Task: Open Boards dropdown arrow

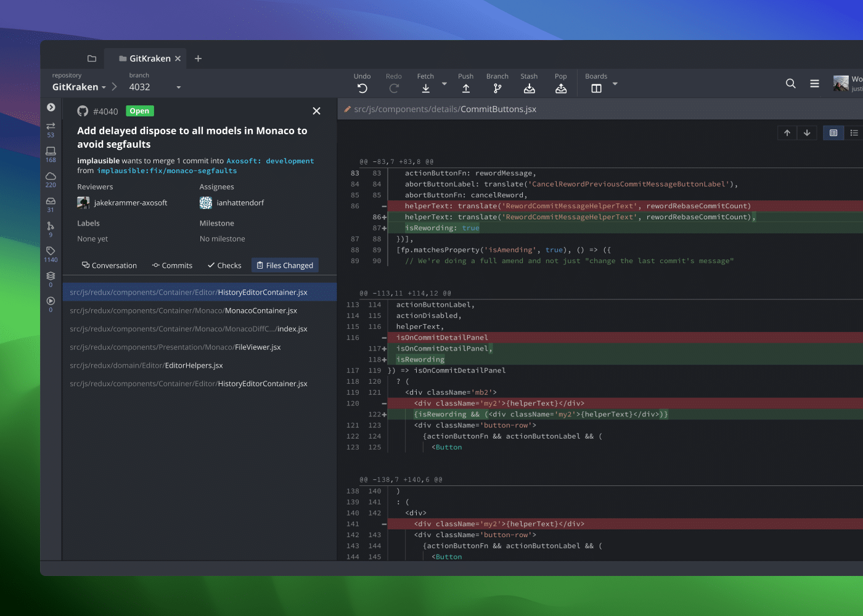Action: [x=615, y=84]
